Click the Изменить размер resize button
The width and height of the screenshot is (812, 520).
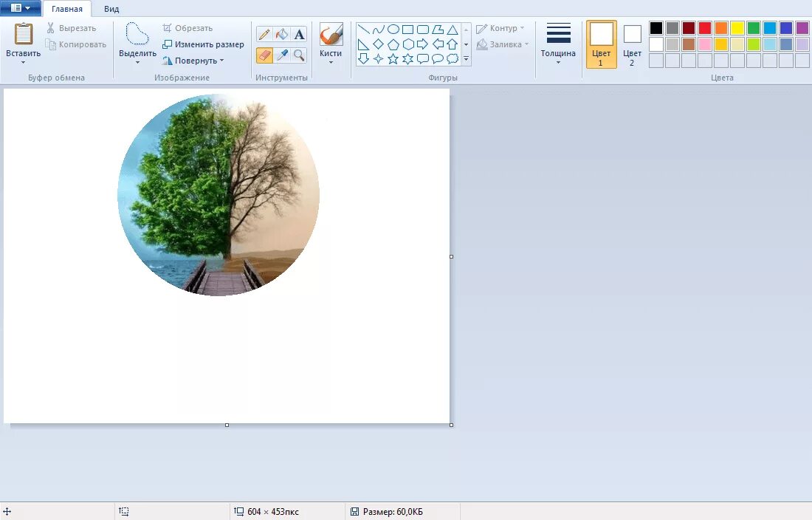(x=203, y=44)
